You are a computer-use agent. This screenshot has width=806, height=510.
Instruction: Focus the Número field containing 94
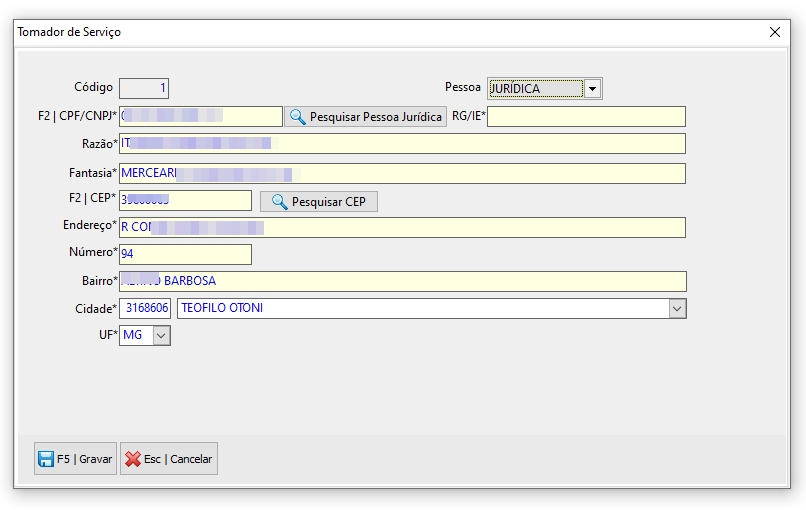pyautogui.click(x=185, y=254)
